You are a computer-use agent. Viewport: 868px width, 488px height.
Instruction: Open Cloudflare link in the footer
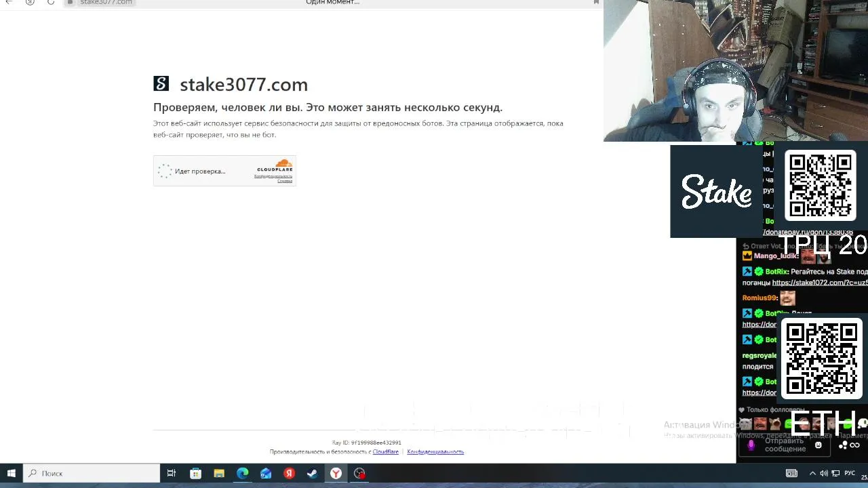pos(385,452)
